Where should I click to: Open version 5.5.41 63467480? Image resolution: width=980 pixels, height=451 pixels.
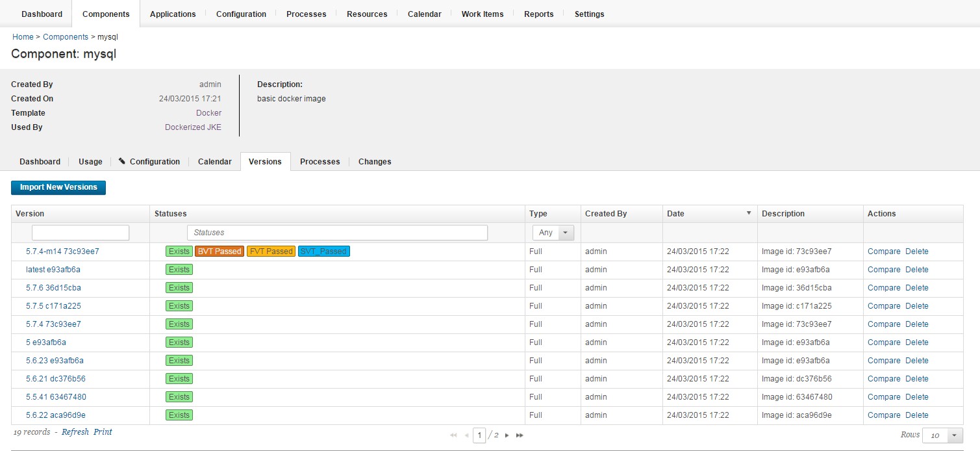click(56, 397)
